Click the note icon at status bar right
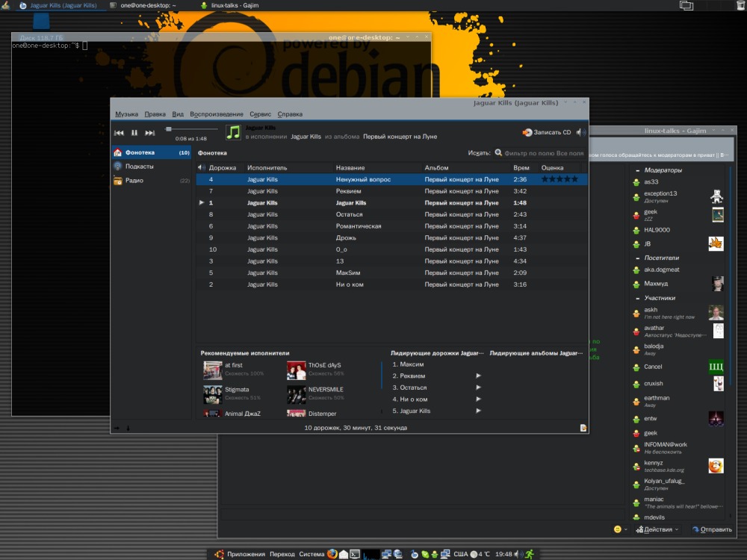 583,428
